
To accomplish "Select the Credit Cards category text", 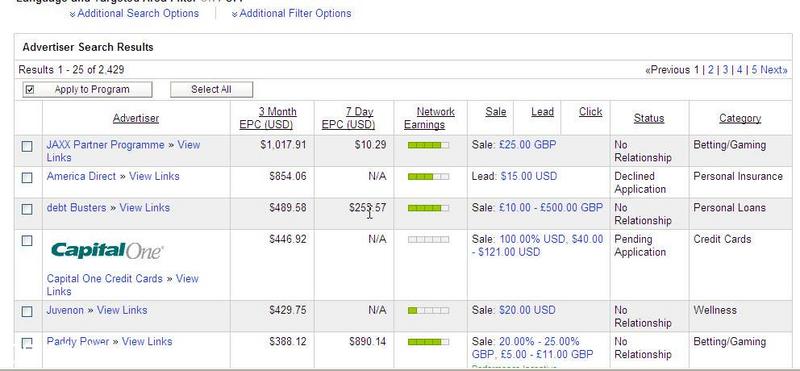I will (x=722, y=239).
